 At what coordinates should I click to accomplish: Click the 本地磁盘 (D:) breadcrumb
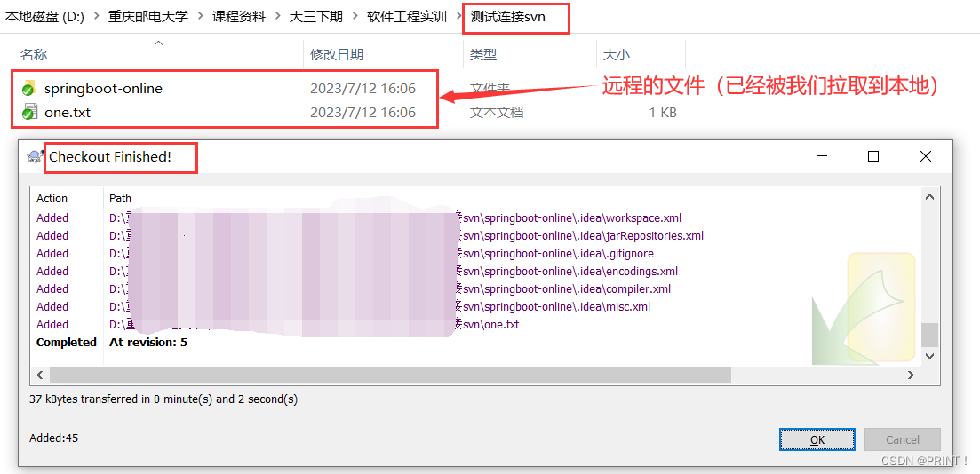coord(44,17)
